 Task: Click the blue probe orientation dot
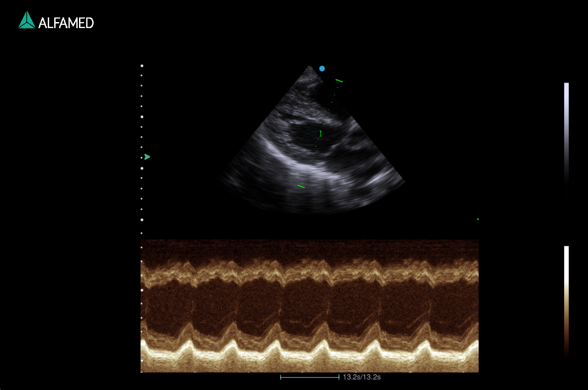point(322,69)
